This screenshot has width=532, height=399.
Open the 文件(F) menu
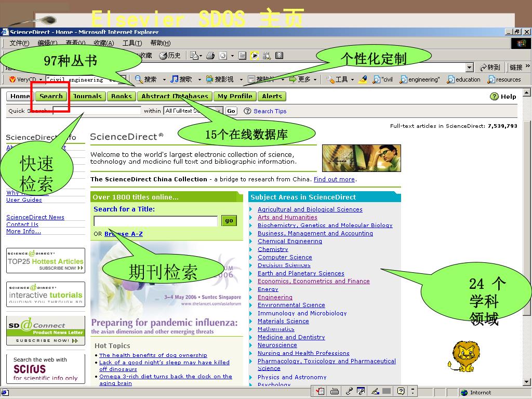[x=19, y=43]
